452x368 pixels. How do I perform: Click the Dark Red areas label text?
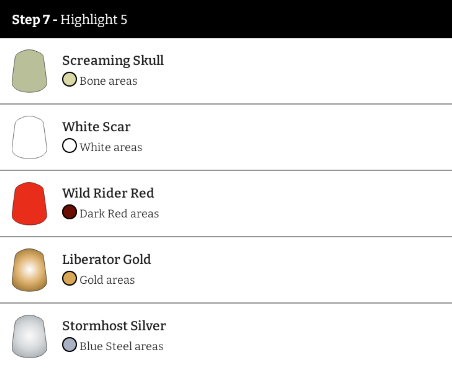coord(119,214)
